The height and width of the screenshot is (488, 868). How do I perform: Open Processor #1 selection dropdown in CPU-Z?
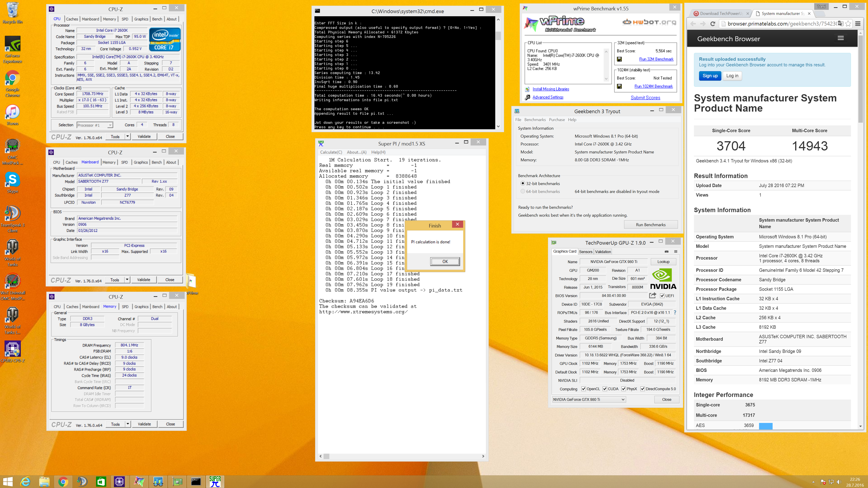coord(95,125)
